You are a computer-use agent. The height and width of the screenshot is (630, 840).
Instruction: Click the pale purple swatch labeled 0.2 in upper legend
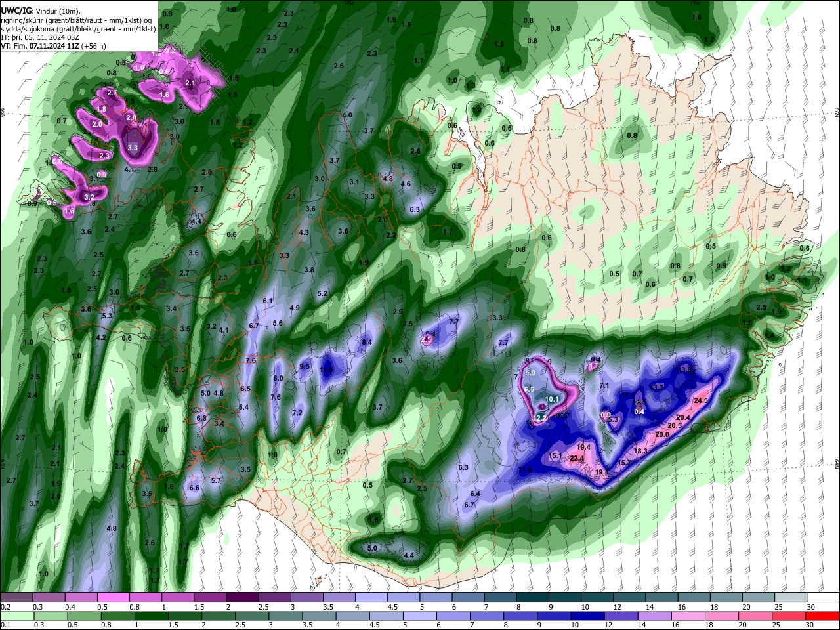tap(17, 598)
